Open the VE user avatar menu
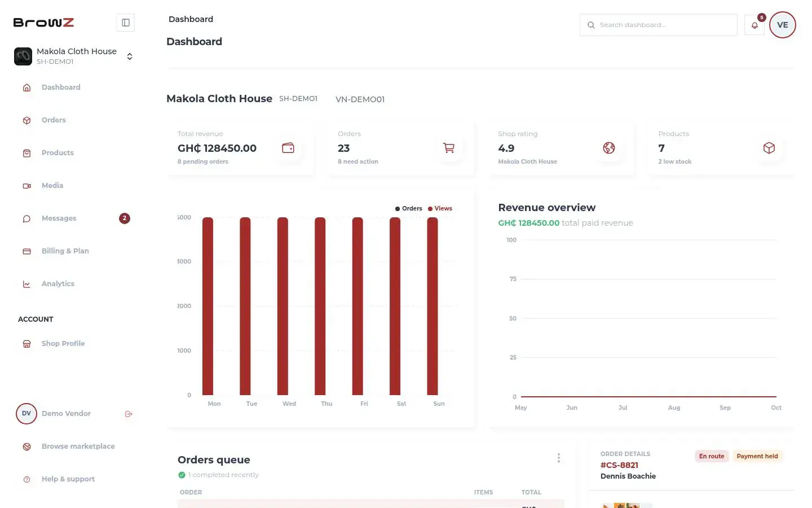 [x=783, y=25]
